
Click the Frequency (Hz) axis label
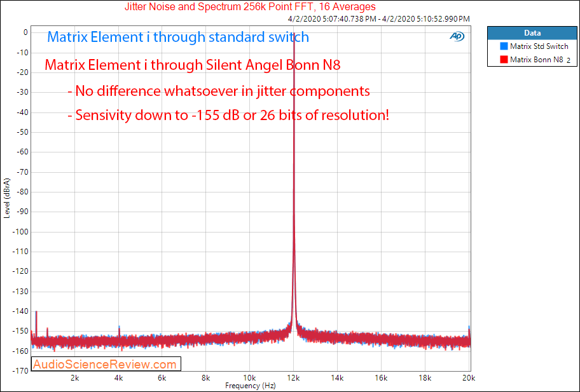pos(251,386)
